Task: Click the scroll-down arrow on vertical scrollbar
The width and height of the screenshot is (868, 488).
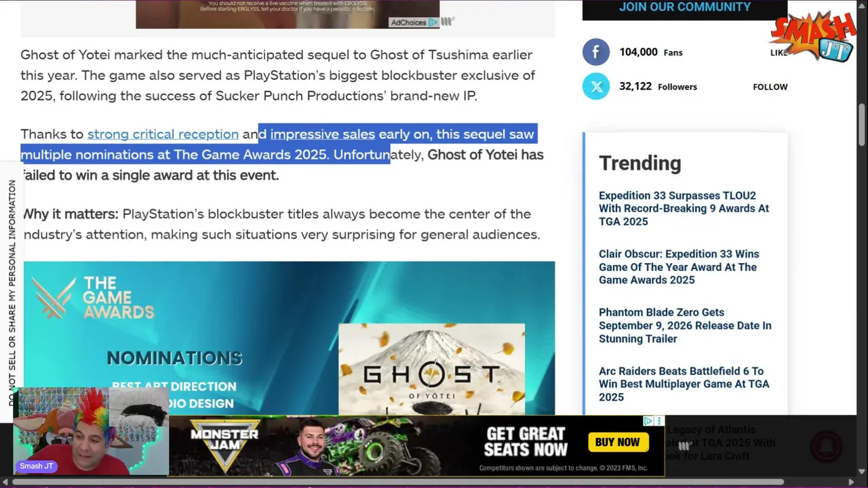Action: coord(862,472)
